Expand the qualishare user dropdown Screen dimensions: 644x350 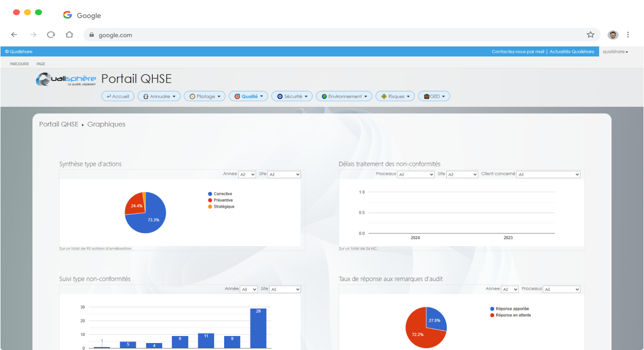(615, 51)
